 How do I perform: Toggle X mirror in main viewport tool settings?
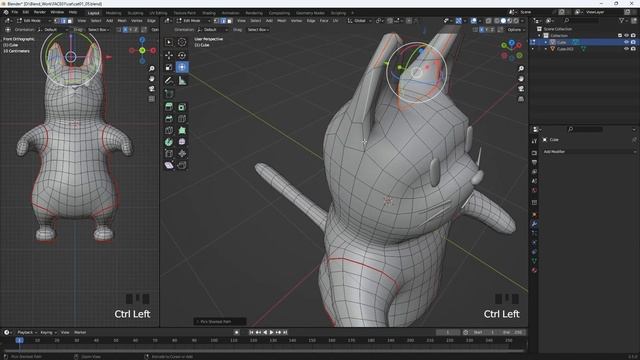[x=482, y=30]
